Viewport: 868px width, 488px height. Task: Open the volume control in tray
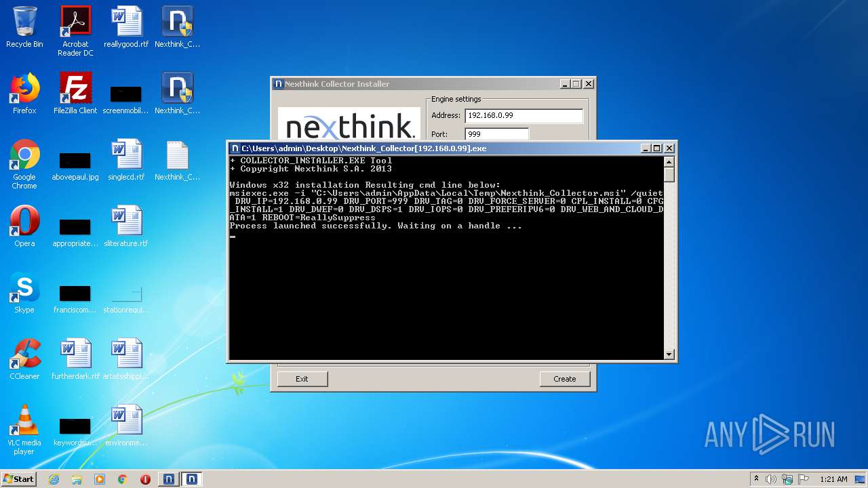point(771,479)
